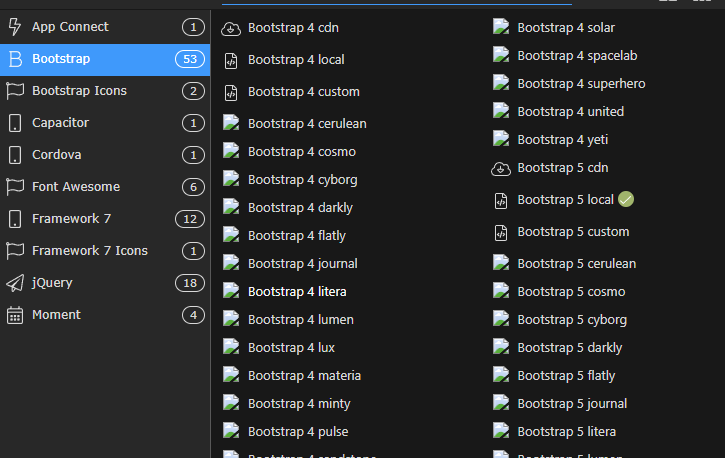The image size is (725, 458).
Task: Pick Bootstrap 5 cyborg theme
Action: [x=572, y=319]
